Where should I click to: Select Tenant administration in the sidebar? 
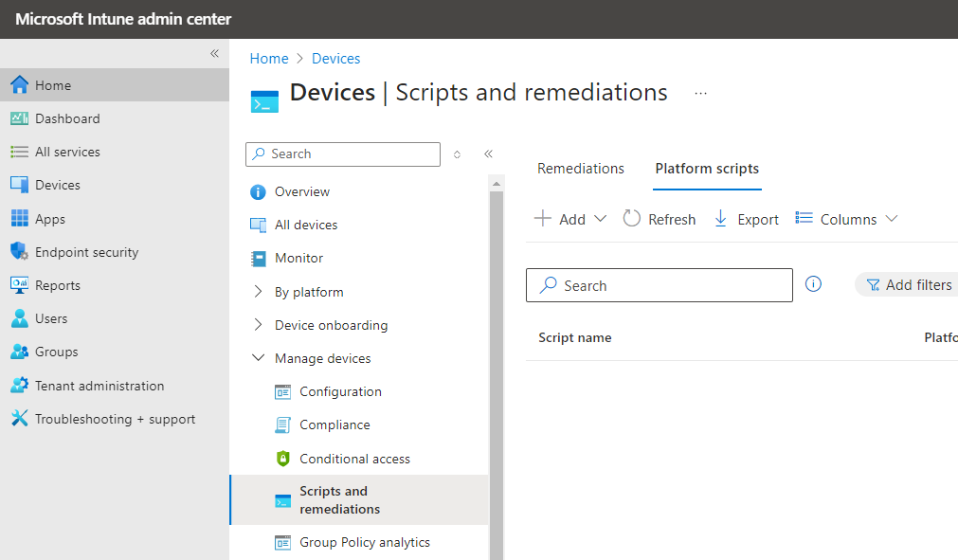pyautogui.click(x=88, y=385)
